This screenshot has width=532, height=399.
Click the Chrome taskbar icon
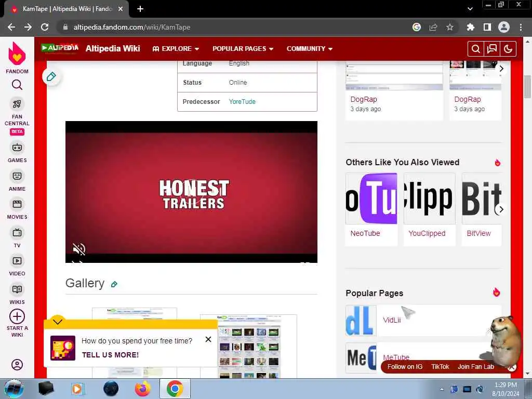coord(175,389)
